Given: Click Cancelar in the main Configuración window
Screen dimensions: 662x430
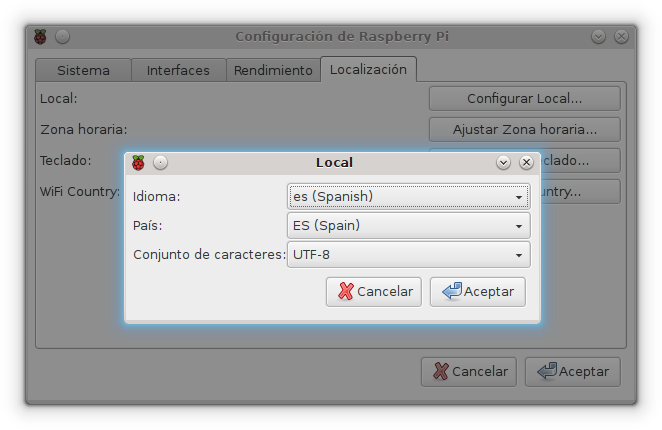Looking at the screenshot, I should tap(469, 372).
